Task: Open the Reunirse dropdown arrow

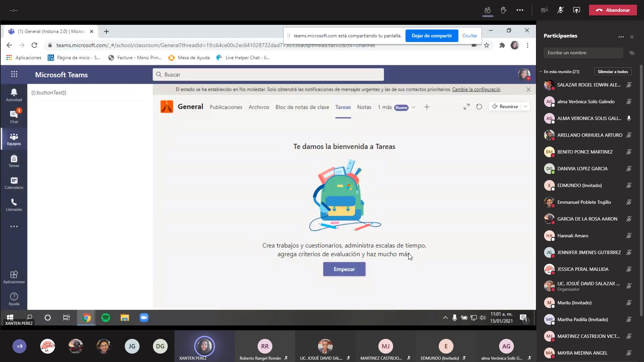Action: click(x=526, y=107)
